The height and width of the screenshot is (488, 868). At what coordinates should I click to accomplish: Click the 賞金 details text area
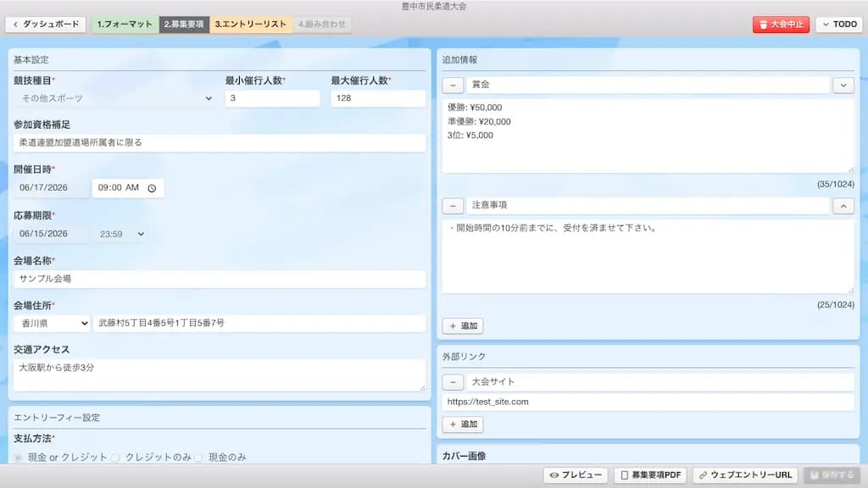pos(648,136)
